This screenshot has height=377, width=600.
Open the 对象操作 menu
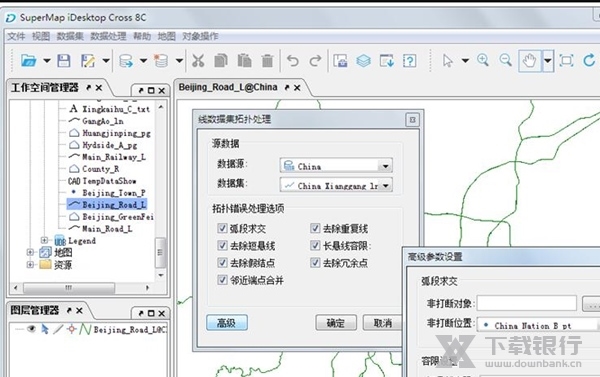click(200, 36)
